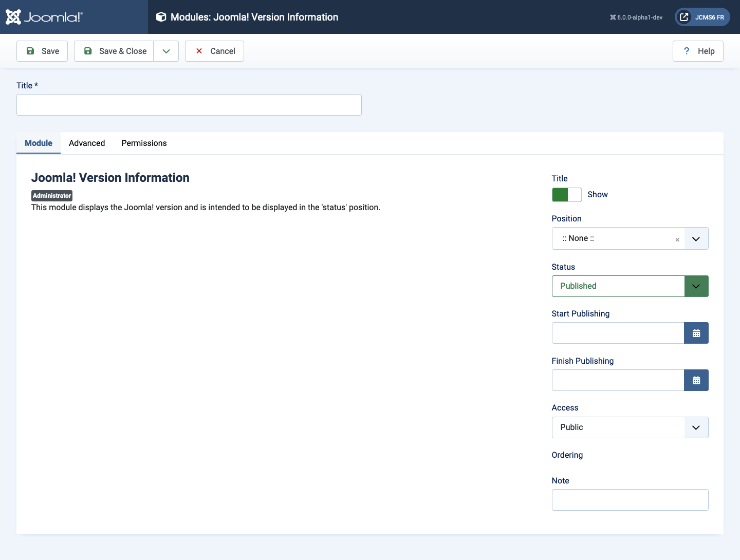740x560 pixels.
Task: Open the Status Published dropdown
Action: 630,286
